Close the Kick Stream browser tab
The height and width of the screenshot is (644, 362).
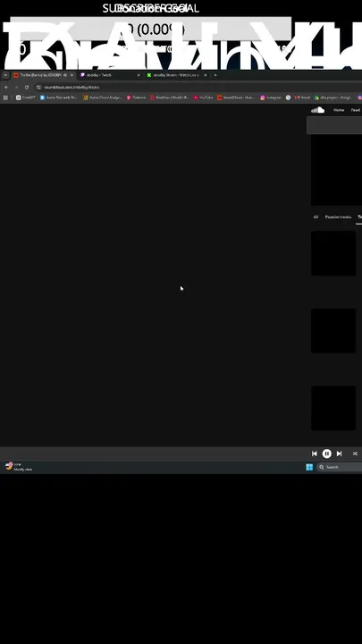pos(206,75)
